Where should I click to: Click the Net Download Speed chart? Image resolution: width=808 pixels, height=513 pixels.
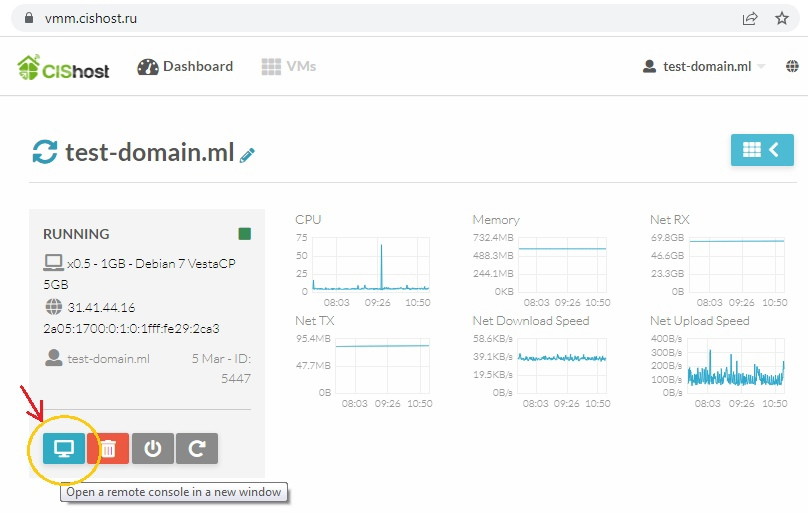point(562,366)
